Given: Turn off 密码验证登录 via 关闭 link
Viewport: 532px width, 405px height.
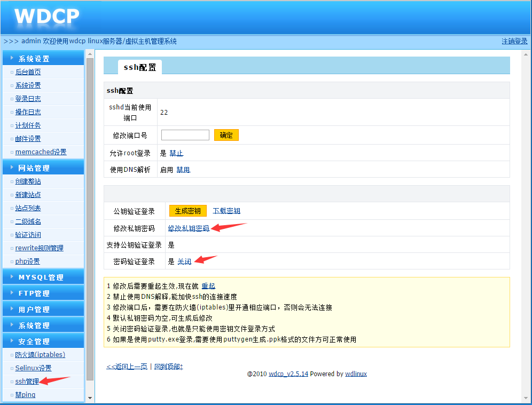Looking at the screenshot, I should click(x=184, y=261).
